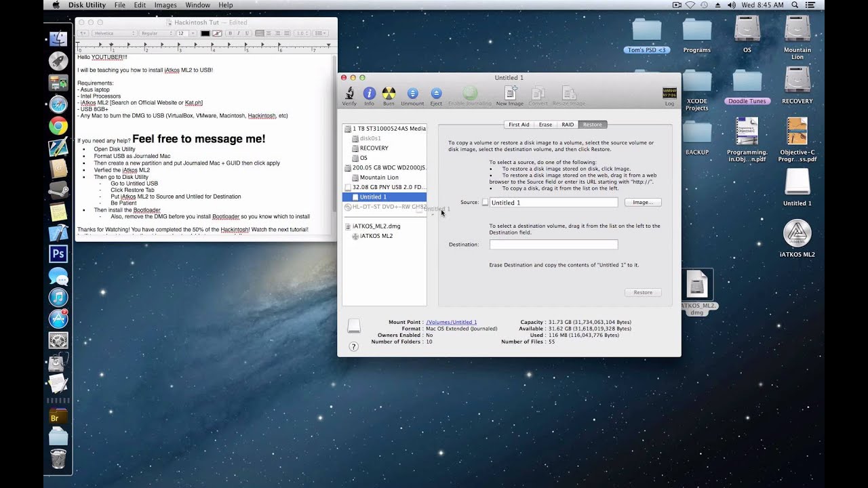Click the text background color swatch

(216, 33)
